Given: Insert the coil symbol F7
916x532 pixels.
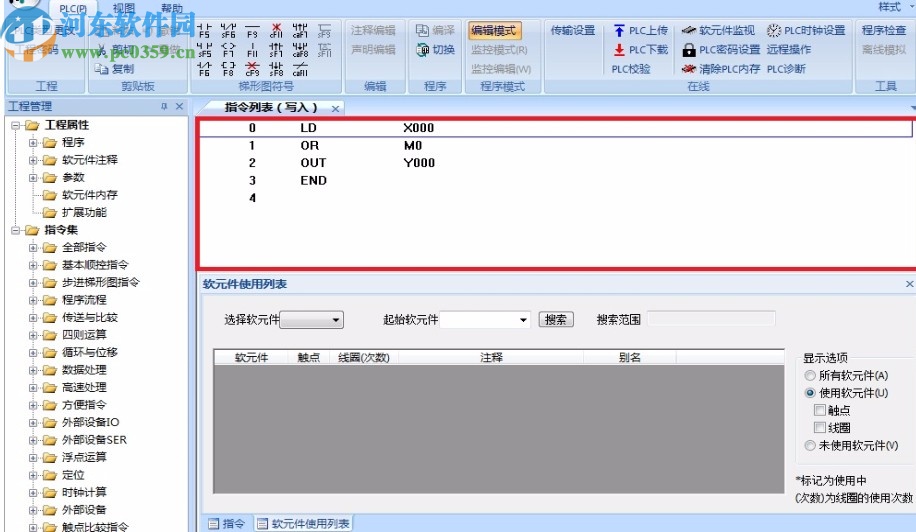Looking at the screenshot, I should [x=228, y=50].
